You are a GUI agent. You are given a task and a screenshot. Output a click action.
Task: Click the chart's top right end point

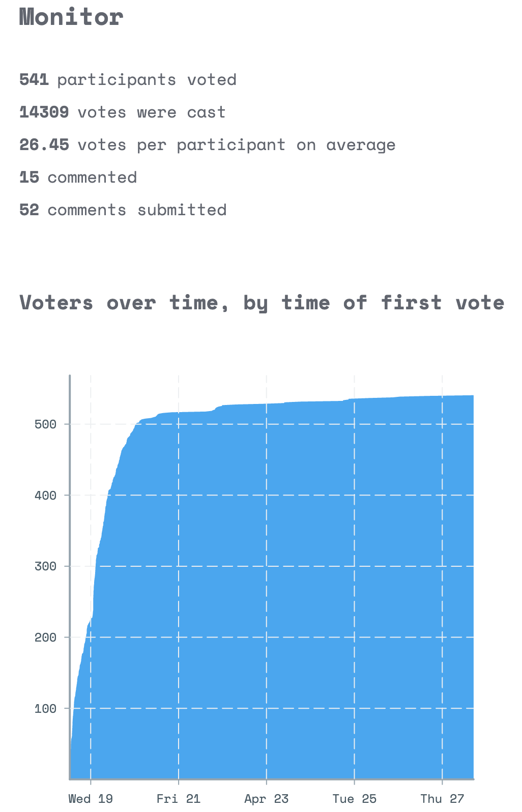(473, 395)
